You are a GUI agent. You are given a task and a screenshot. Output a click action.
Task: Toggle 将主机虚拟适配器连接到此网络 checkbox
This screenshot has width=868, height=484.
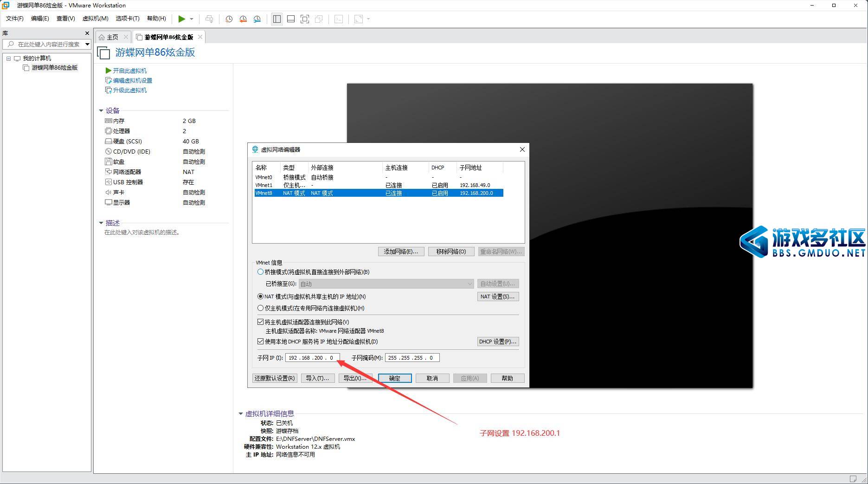(x=261, y=322)
